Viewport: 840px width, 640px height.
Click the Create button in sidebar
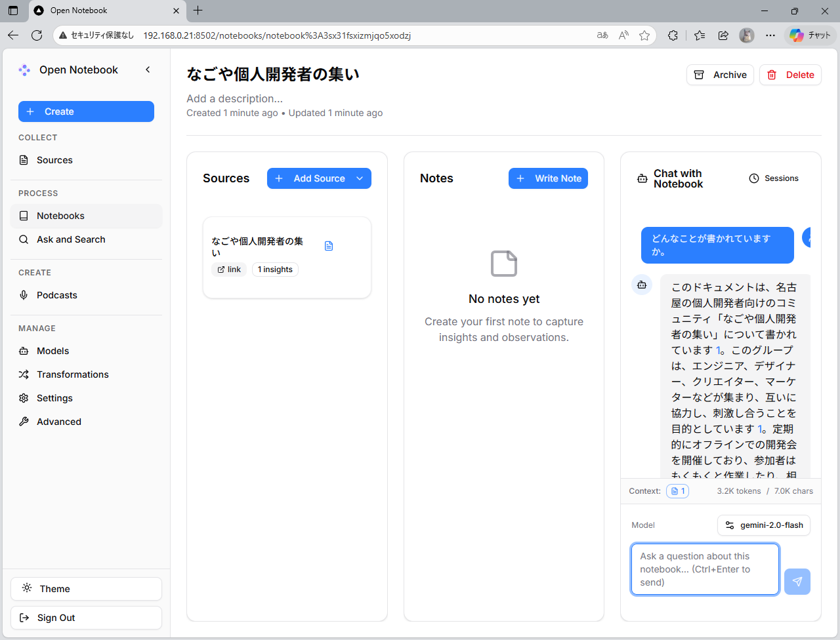tap(86, 111)
